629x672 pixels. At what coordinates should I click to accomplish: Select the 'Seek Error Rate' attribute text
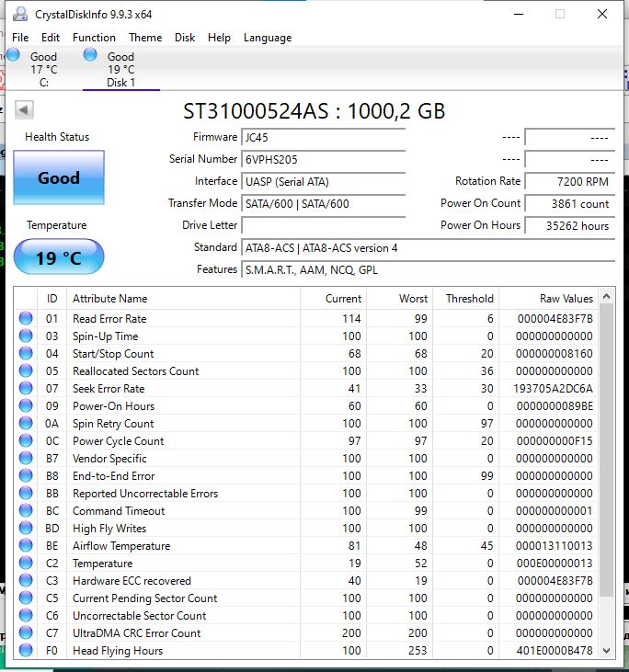[x=109, y=389]
